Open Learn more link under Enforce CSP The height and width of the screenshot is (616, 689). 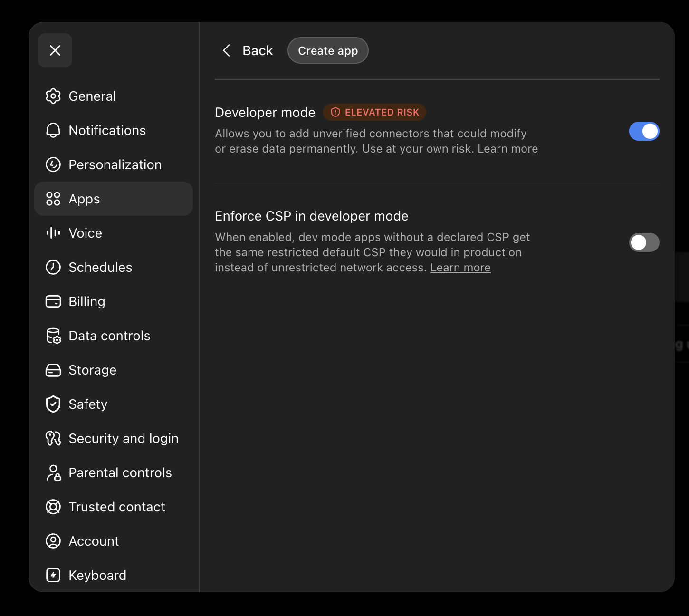pyautogui.click(x=460, y=268)
